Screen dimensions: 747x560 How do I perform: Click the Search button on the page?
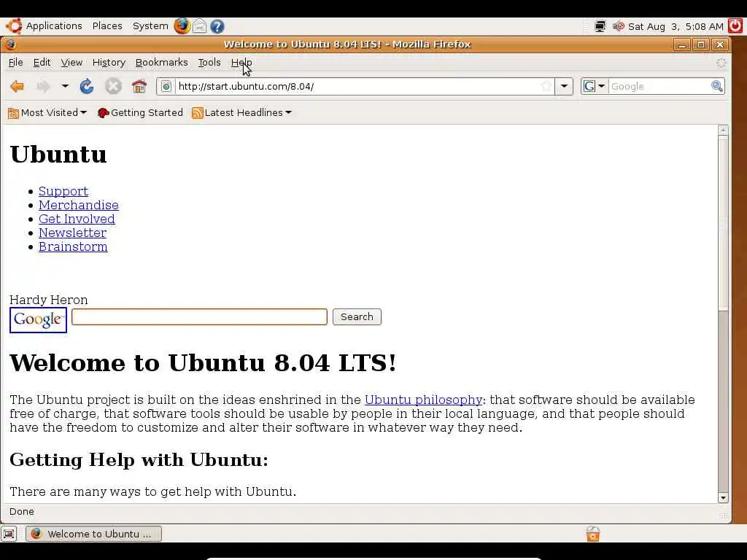(357, 317)
